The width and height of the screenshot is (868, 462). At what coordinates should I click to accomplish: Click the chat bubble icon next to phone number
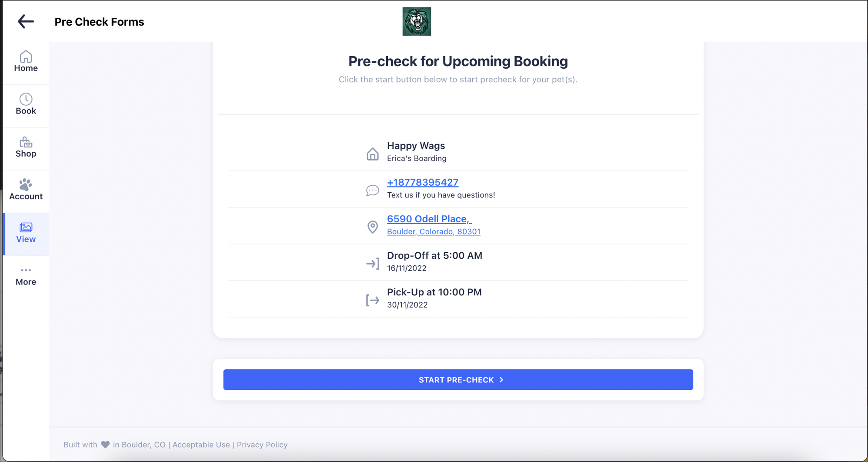tap(372, 190)
